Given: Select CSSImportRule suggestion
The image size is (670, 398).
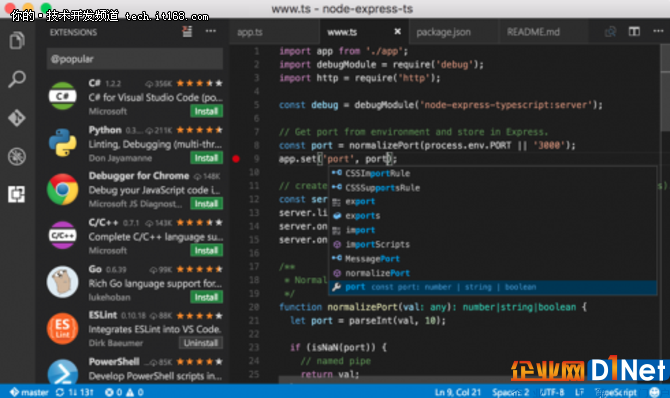Looking at the screenshot, I should [493, 173].
